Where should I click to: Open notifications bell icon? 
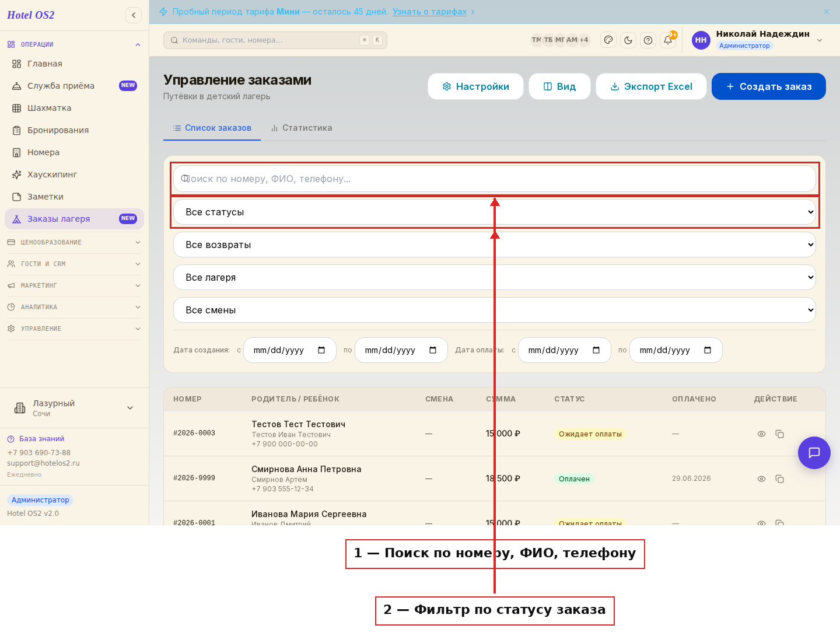[668, 40]
